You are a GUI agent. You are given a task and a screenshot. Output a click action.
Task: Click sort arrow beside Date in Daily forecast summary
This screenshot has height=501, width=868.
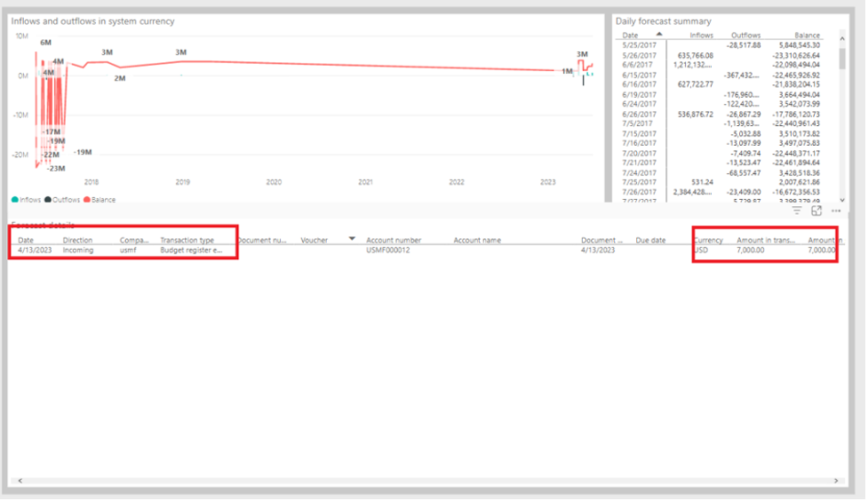tap(658, 35)
